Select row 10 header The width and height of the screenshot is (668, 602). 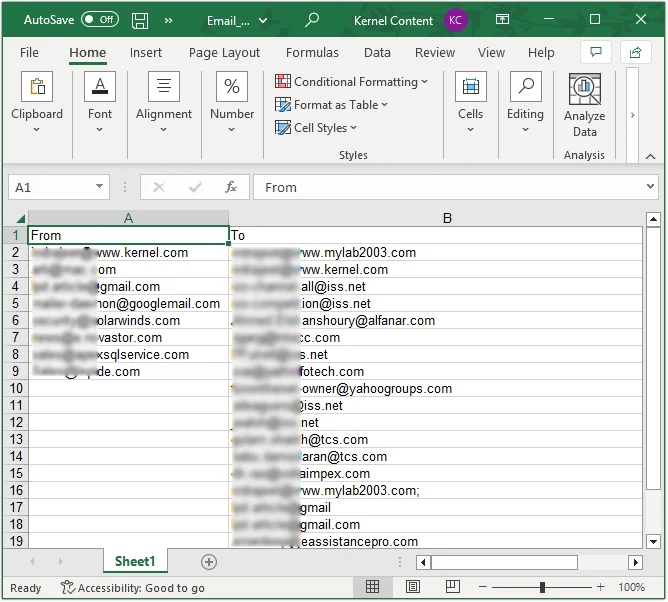pyautogui.click(x=16, y=388)
